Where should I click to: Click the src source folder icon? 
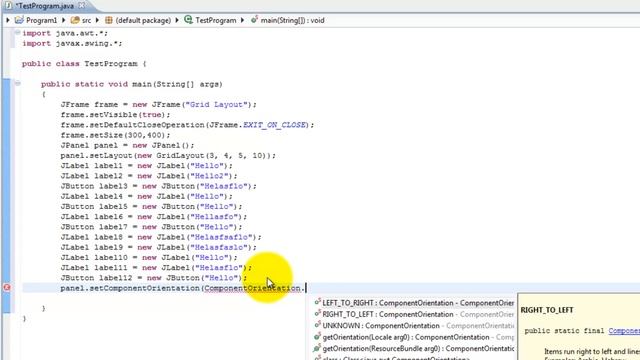click(75, 20)
